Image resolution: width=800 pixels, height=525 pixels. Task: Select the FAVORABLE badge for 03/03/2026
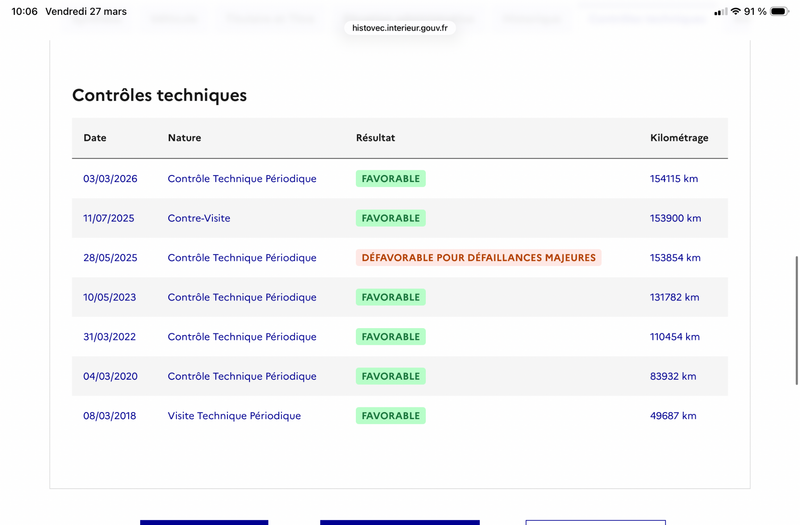(391, 179)
